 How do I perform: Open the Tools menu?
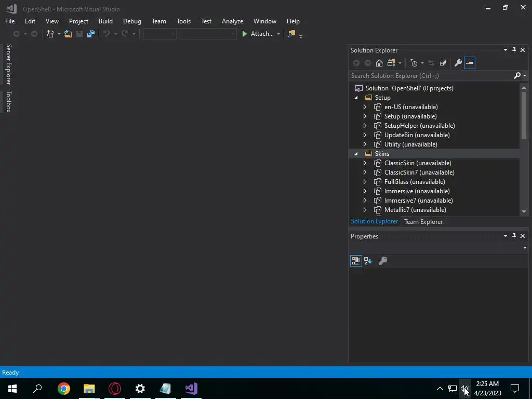183,21
